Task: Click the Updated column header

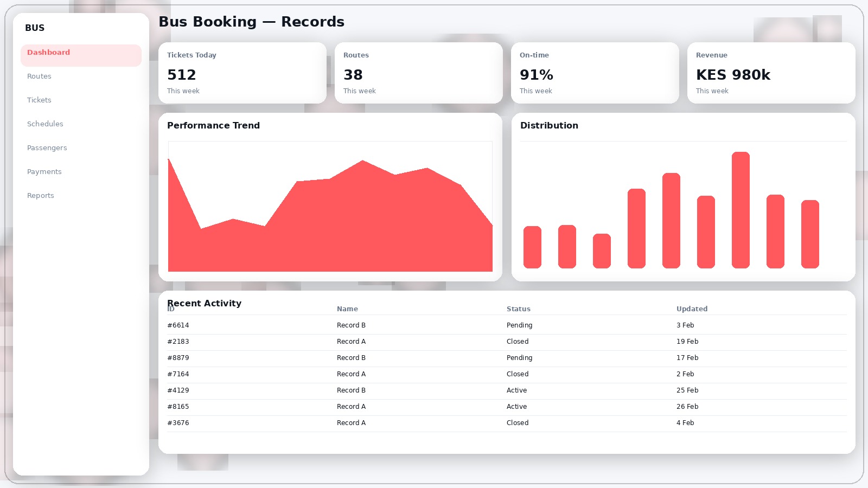Action: click(692, 309)
